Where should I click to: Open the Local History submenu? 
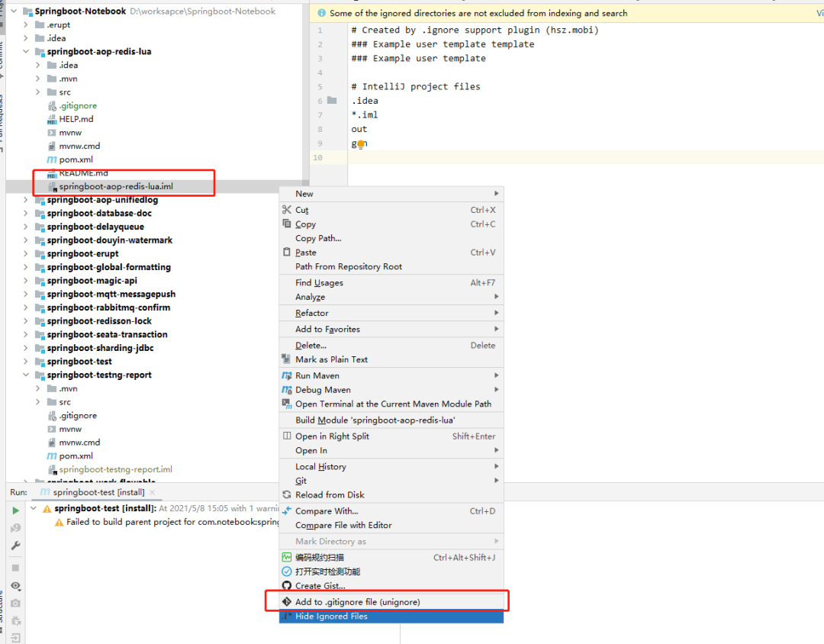(x=391, y=466)
